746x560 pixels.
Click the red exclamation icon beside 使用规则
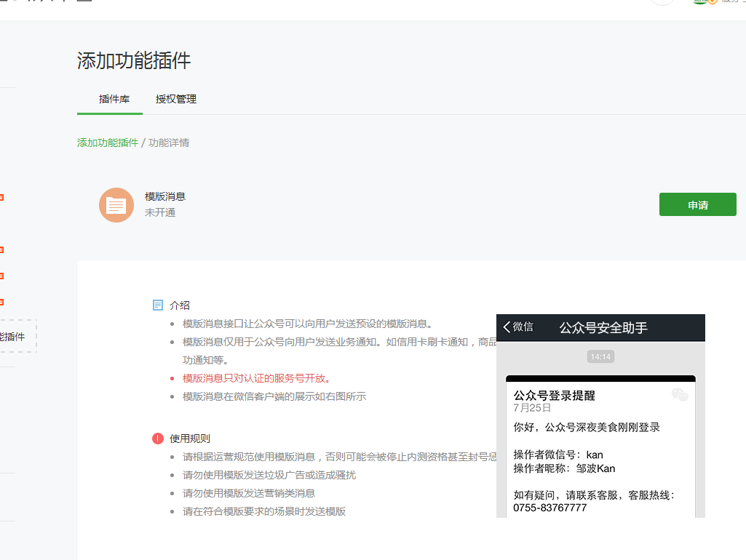[158, 438]
